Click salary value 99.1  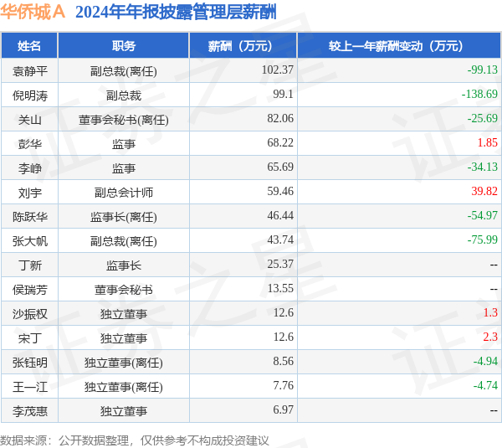(283, 94)
